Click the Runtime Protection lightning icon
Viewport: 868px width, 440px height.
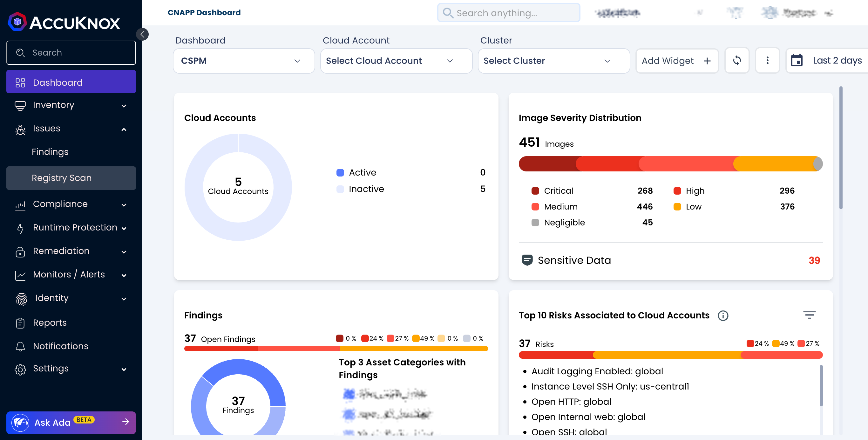tap(20, 229)
